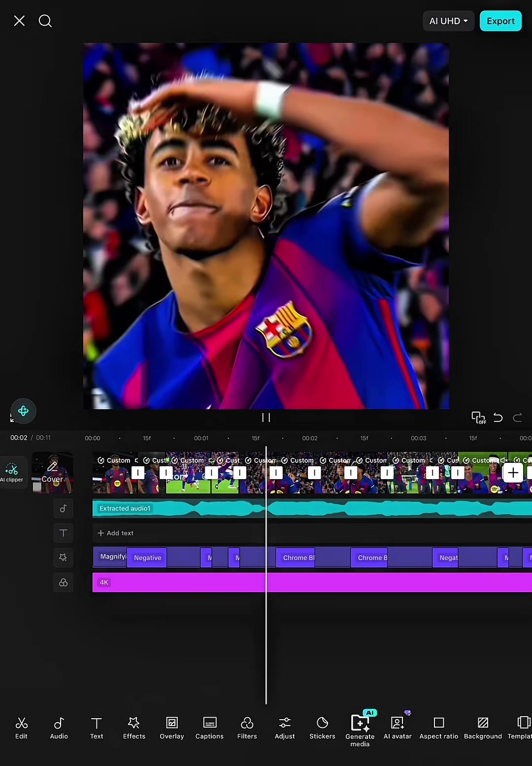Open the Aspect ratio tool

click(439, 728)
